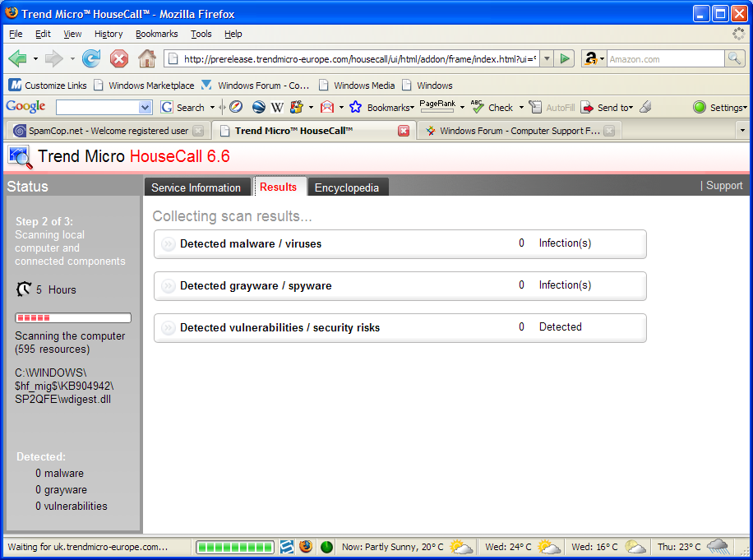Click into the Amazon.com search field
The image size is (753, 560).
[666, 59]
